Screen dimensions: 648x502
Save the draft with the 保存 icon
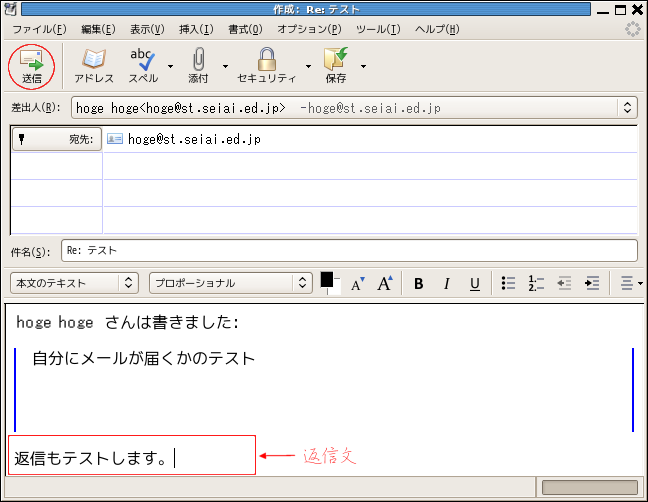click(x=336, y=64)
